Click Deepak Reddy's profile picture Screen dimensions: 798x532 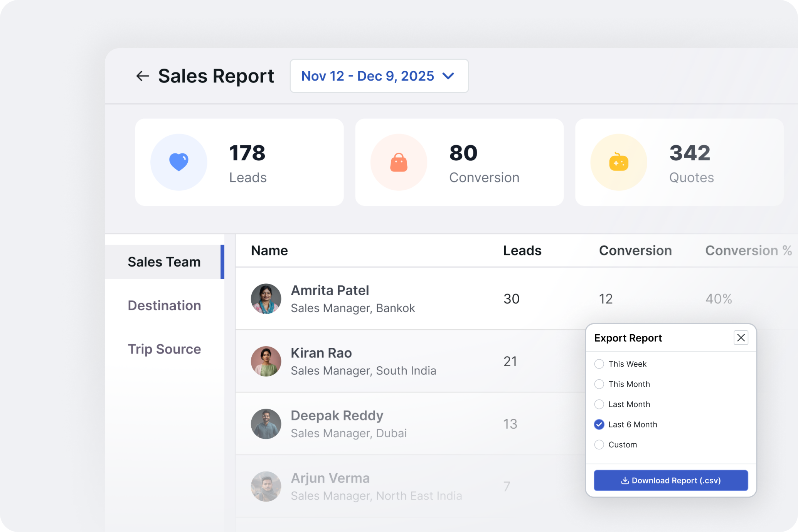[x=266, y=424]
